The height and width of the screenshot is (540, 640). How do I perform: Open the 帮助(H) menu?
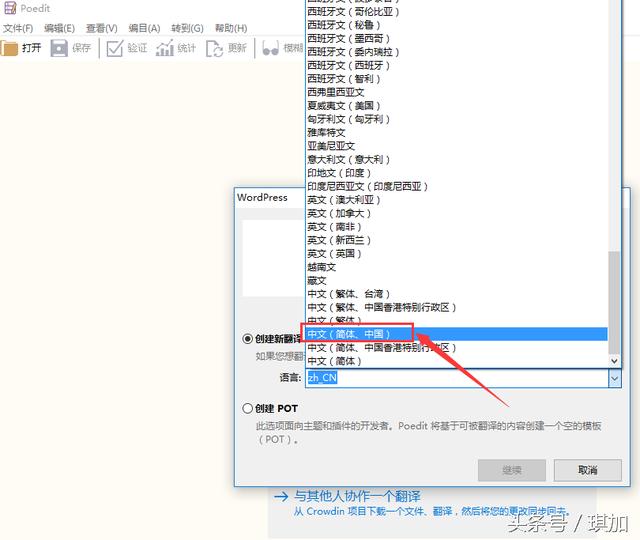(x=231, y=28)
